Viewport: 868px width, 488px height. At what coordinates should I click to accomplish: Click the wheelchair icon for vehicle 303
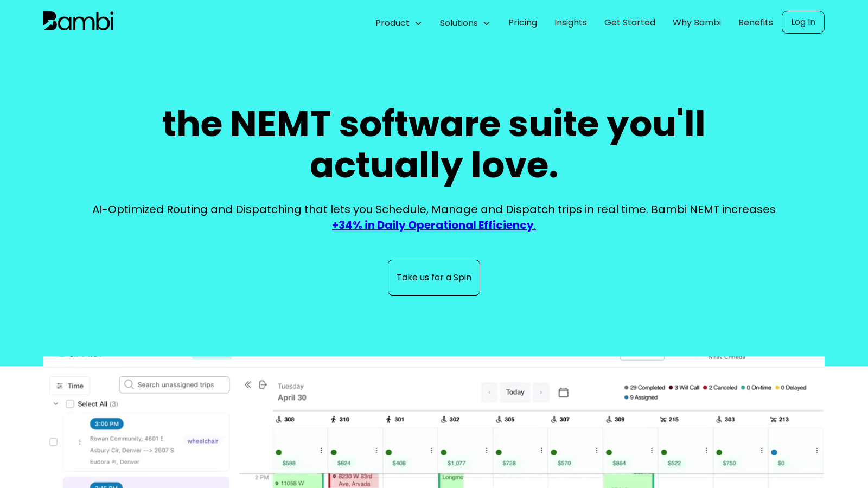[719, 420]
